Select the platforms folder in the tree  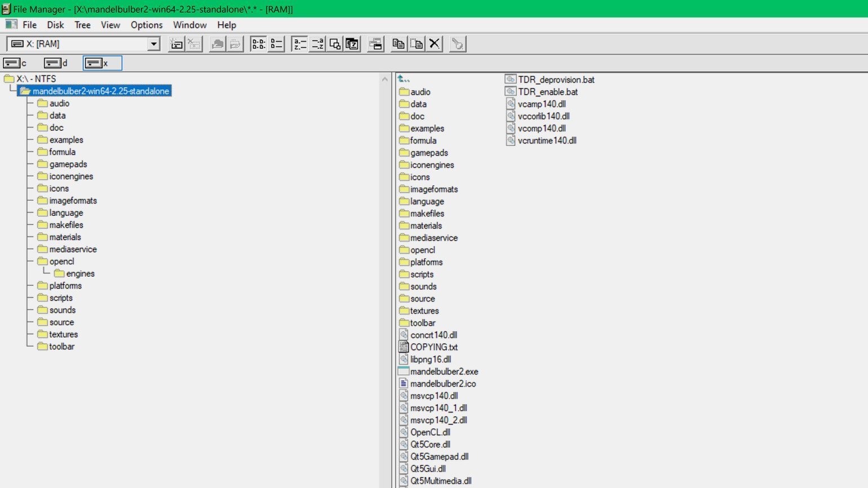60,286
